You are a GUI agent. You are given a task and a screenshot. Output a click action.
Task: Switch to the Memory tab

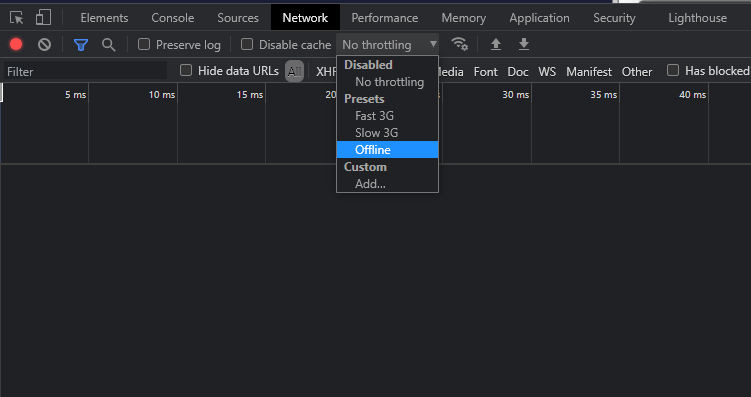tap(464, 18)
